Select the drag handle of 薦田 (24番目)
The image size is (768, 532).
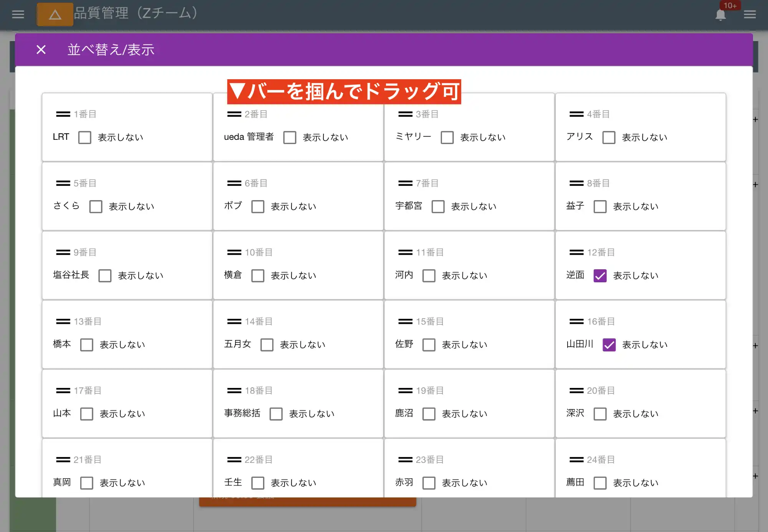point(576,459)
